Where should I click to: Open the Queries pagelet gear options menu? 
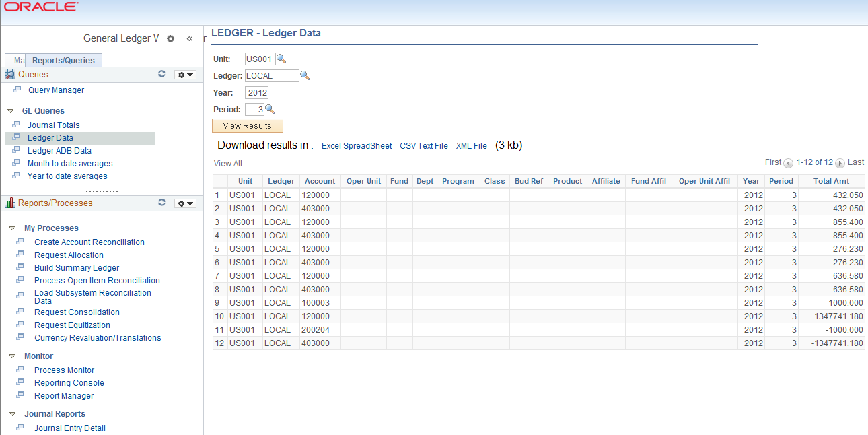[185, 74]
